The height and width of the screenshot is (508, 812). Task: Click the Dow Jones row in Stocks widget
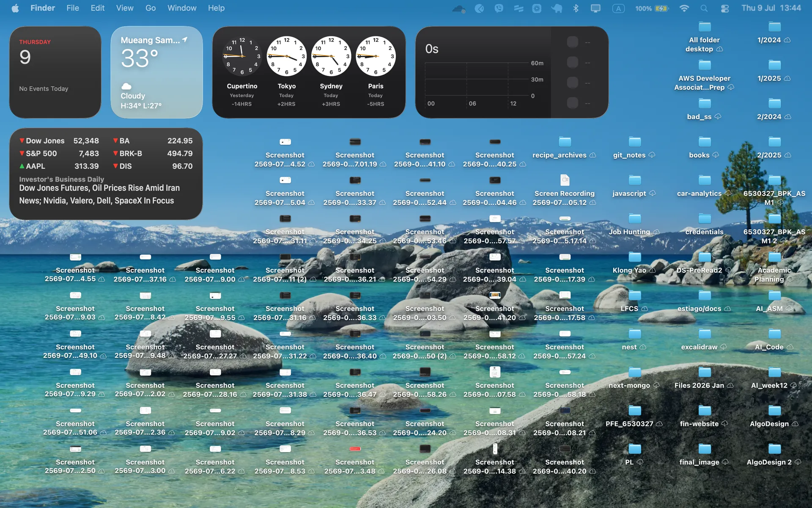click(59, 141)
